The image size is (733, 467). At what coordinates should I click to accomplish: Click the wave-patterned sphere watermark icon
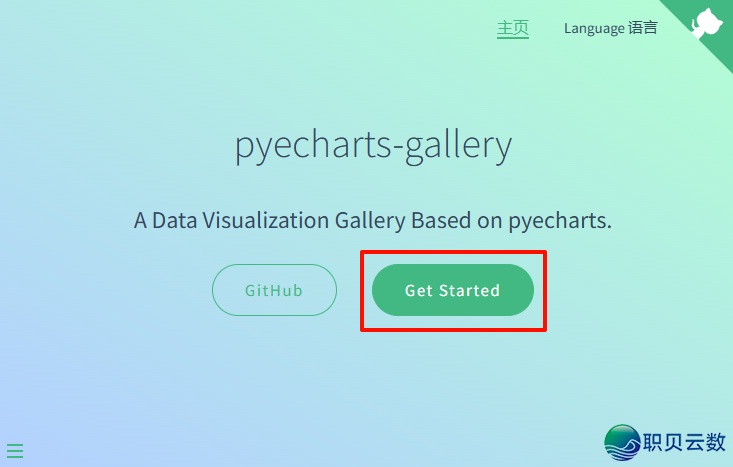(622, 442)
